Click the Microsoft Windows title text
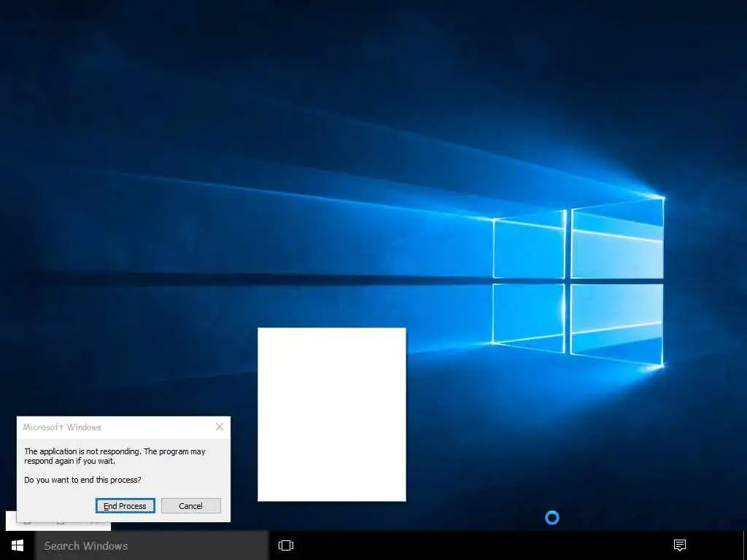The width and height of the screenshot is (747, 560). 62,427
